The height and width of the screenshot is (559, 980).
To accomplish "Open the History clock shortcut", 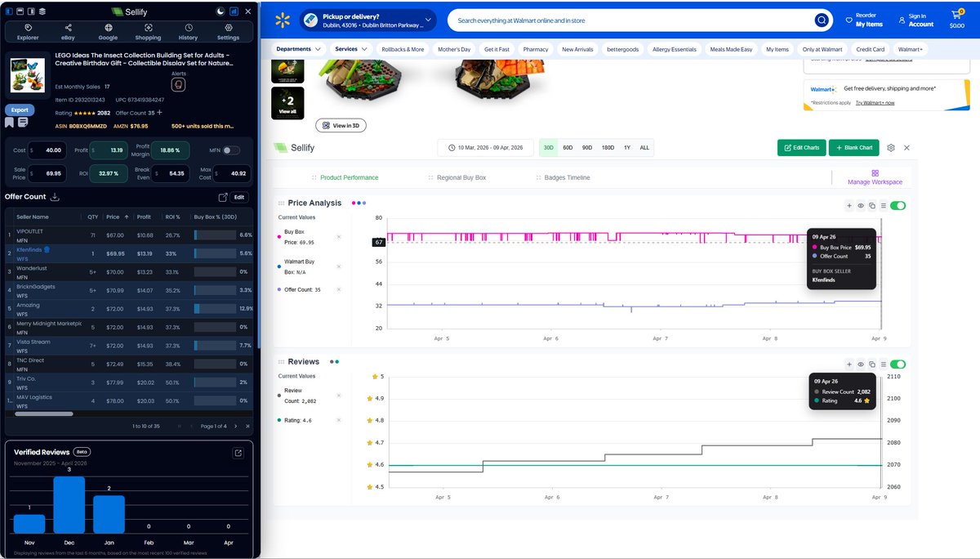I will pyautogui.click(x=188, y=31).
